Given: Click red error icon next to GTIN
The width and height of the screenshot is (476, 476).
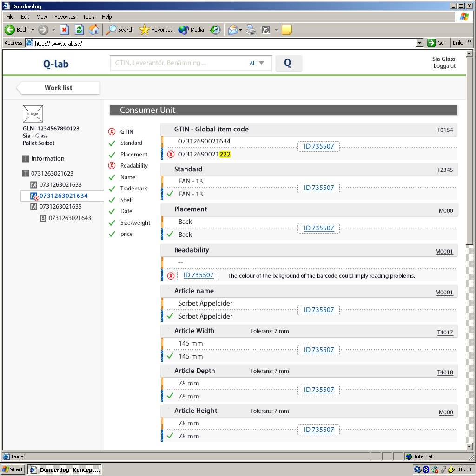Looking at the screenshot, I should pos(112,132).
